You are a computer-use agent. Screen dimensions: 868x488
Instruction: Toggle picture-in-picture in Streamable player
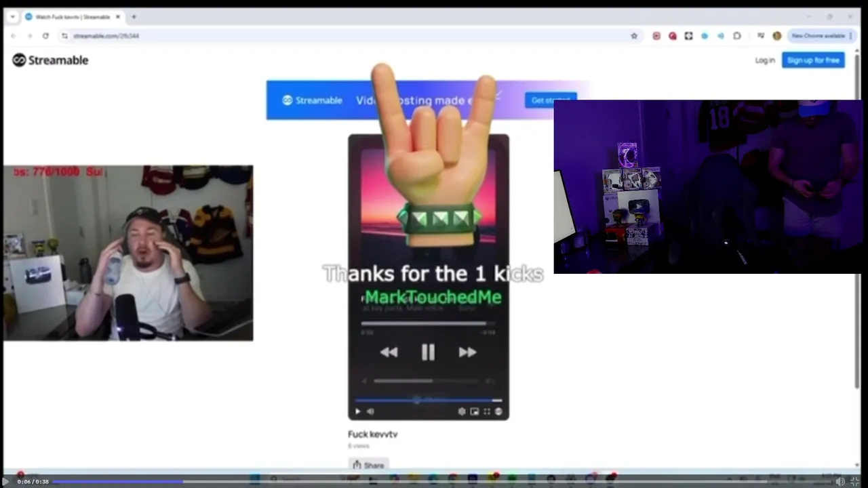click(474, 411)
